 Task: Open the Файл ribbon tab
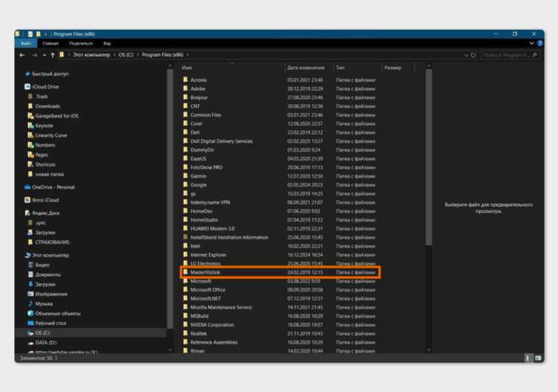click(25, 43)
